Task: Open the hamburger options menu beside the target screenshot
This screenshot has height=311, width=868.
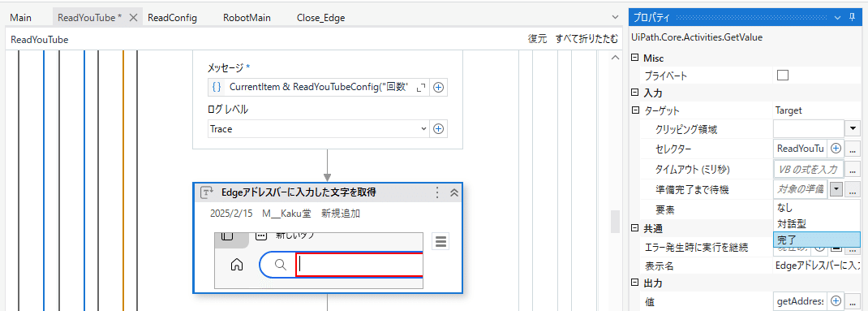Action: [440, 242]
